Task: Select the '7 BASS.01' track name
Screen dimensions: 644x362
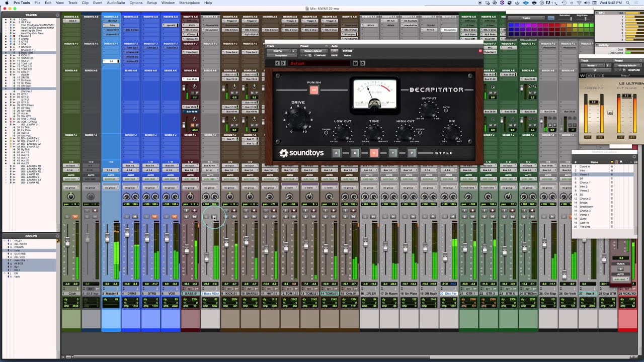Action: 190,294
